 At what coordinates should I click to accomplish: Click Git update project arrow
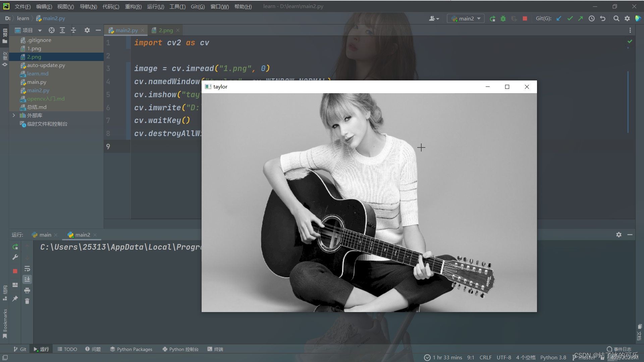click(x=559, y=19)
